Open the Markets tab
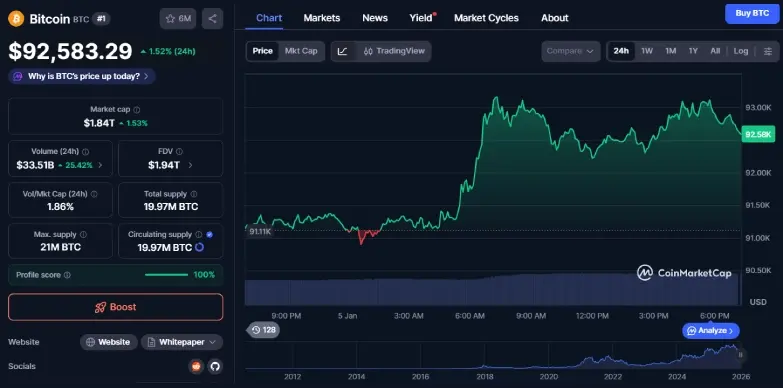This screenshot has width=783, height=388. [x=322, y=18]
